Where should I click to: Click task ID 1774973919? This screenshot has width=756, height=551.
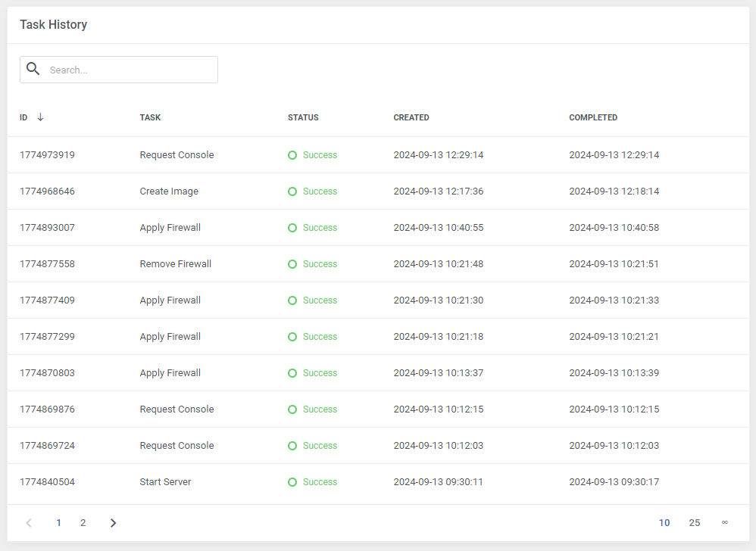pyautogui.click(x=47, y=155)
